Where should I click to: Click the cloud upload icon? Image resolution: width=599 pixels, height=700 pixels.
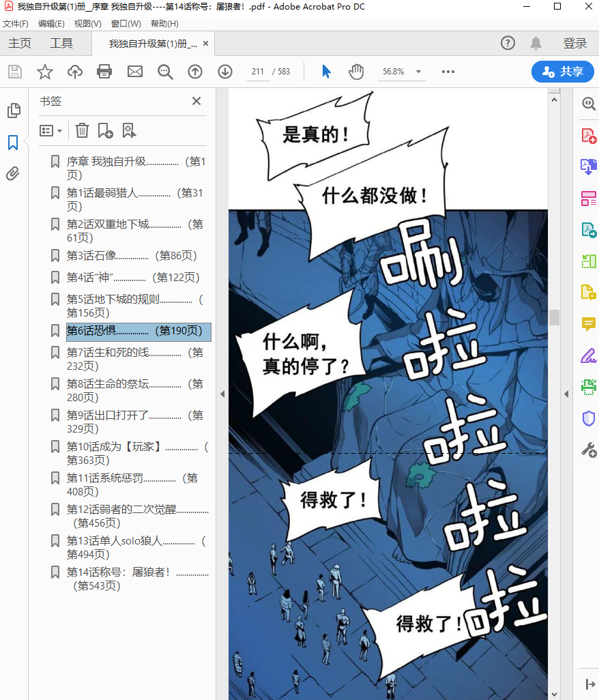point(75,72)
